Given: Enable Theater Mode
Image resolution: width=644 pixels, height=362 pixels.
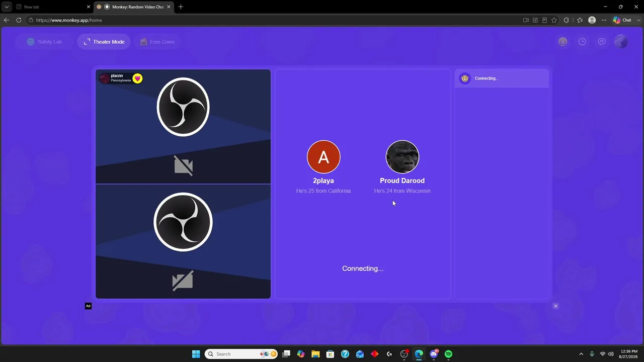Looking at the screenshot, I should (x=104, y=42).
